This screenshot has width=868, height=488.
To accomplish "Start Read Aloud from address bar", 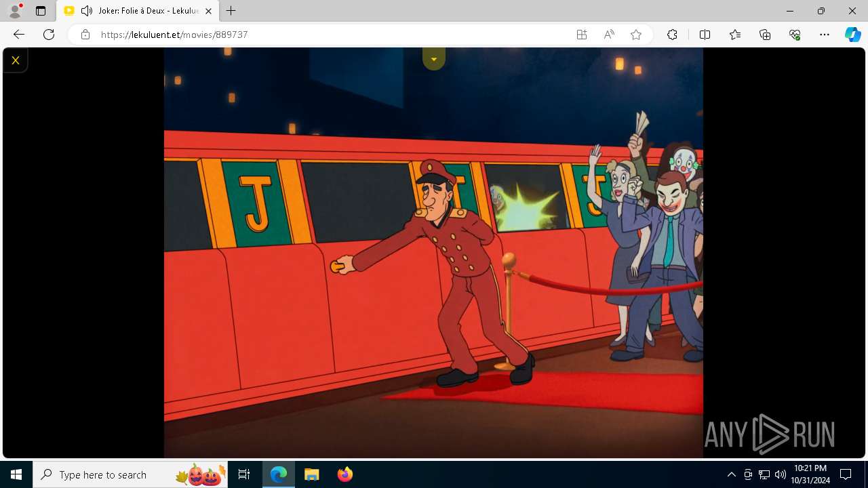I will point(609,35).
